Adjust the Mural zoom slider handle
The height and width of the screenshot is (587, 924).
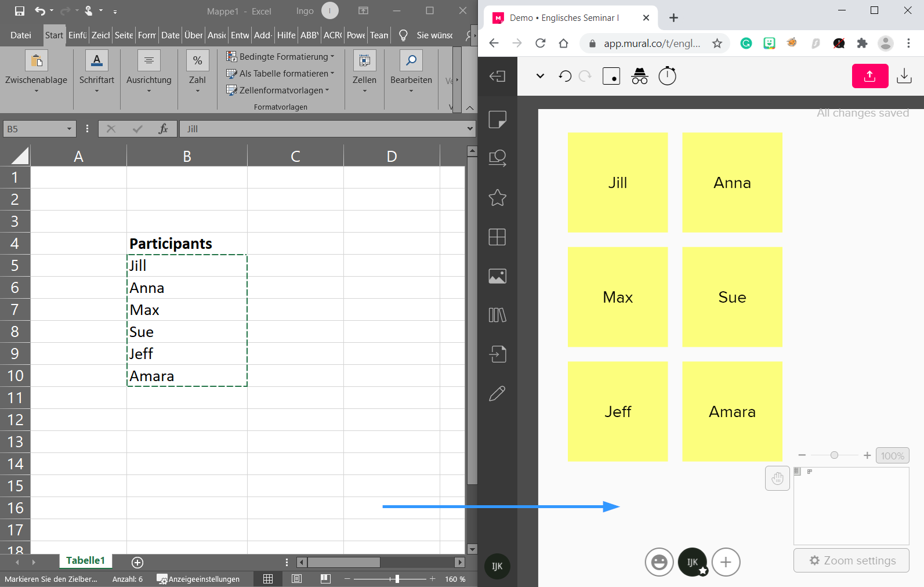pyautogui.click(x=834, y=455)
